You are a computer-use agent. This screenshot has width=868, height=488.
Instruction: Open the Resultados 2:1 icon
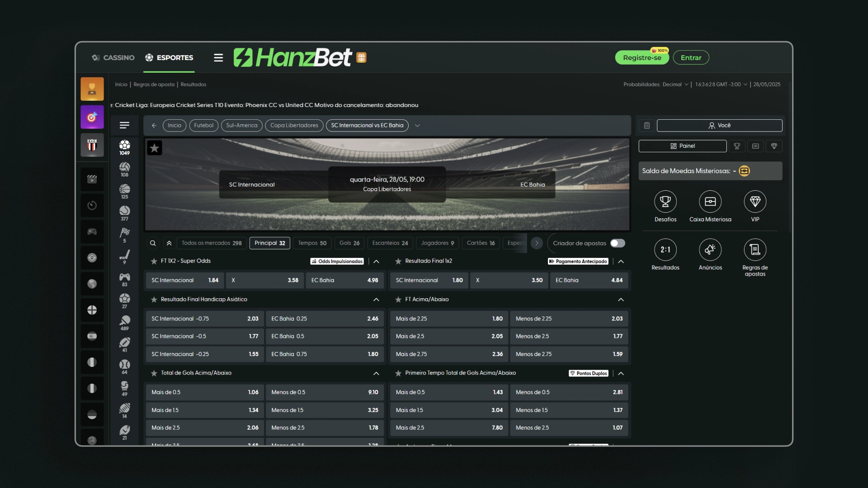click(x=665, y=249)
